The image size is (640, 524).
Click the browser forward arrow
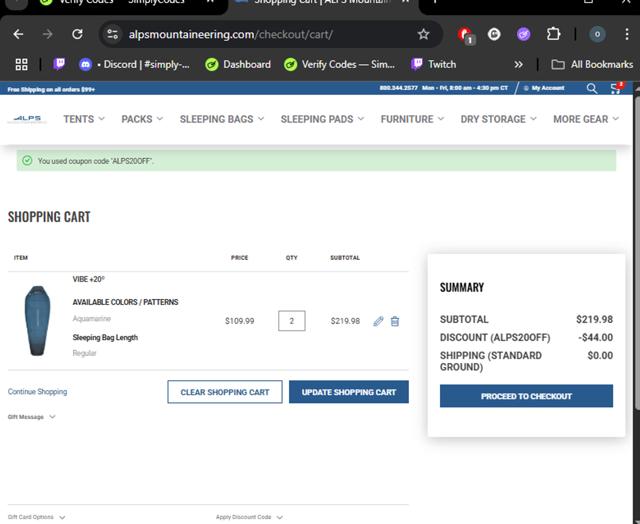point(48,34)
